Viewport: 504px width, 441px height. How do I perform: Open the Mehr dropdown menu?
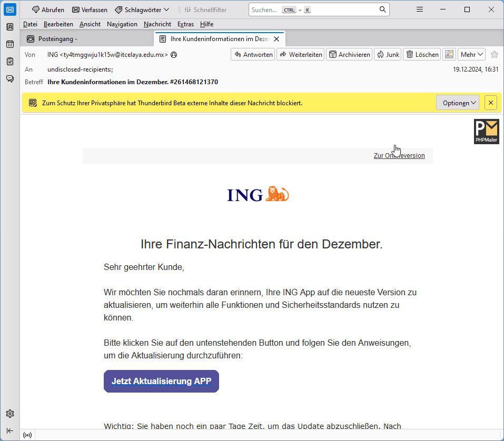[471, 55]
